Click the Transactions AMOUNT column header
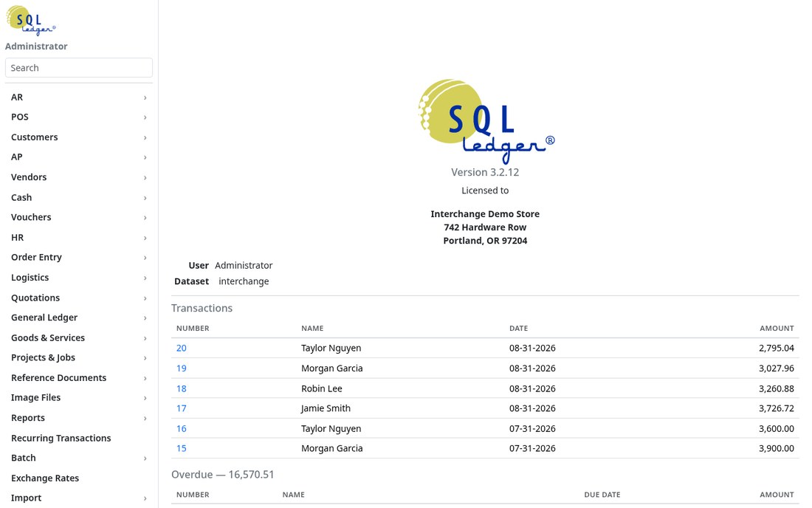This screenshot has width=812, height=508. coord(777,329)
